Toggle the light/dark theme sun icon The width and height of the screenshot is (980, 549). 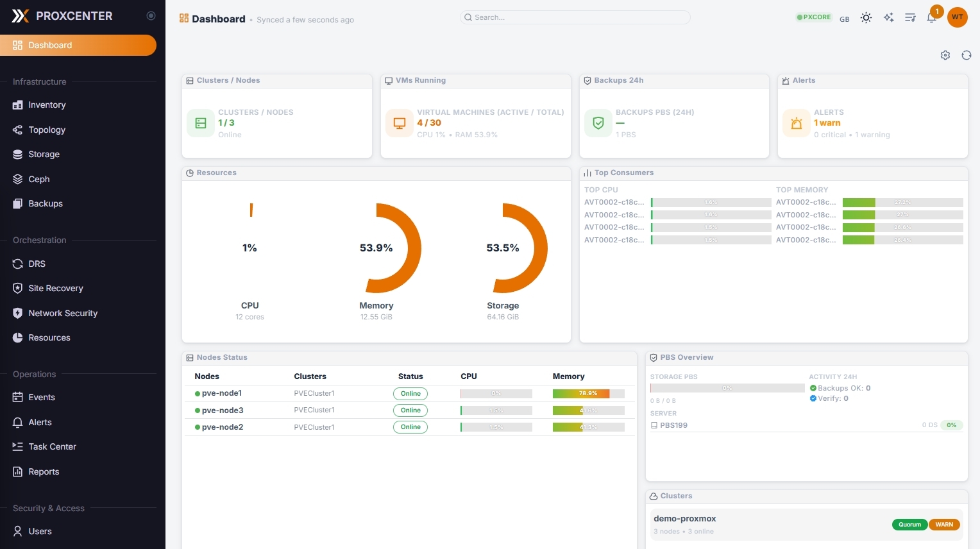866,18
